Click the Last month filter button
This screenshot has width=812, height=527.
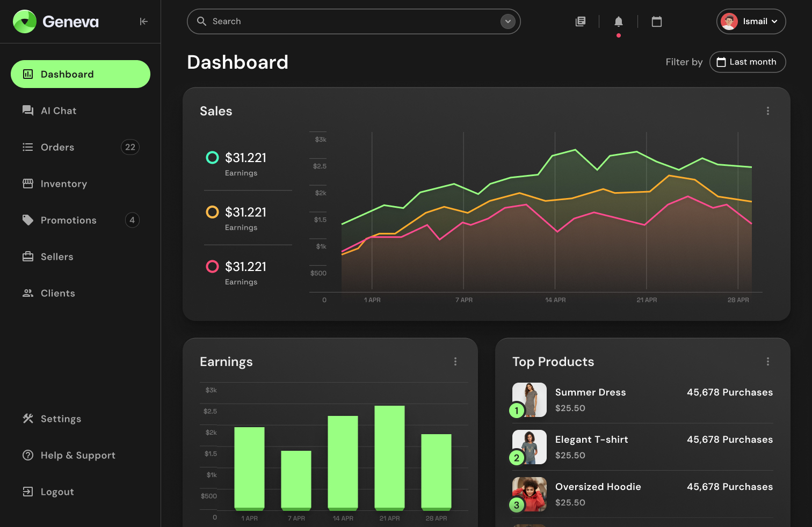pos(748,62)
